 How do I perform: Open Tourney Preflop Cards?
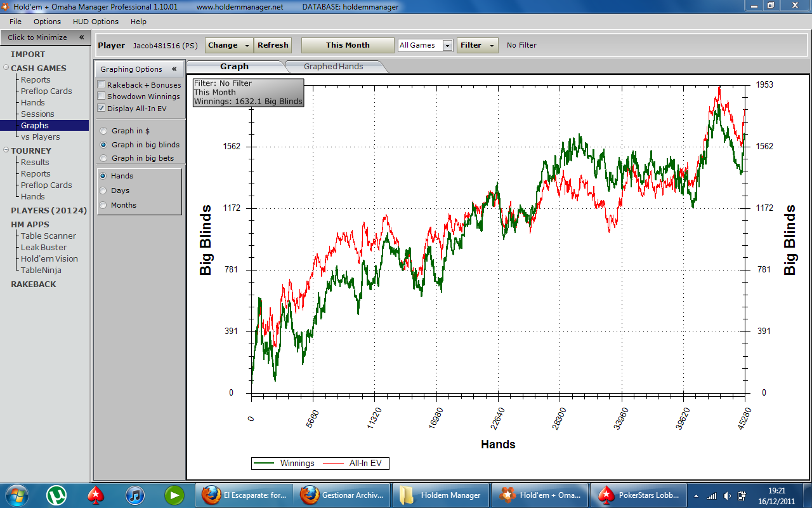tap(46, 185)
